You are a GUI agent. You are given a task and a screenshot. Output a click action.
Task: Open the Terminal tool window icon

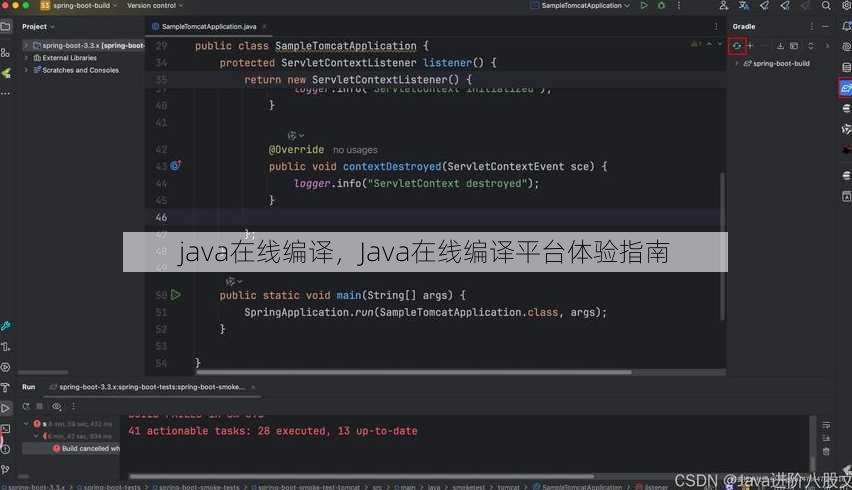coord(5,429)
